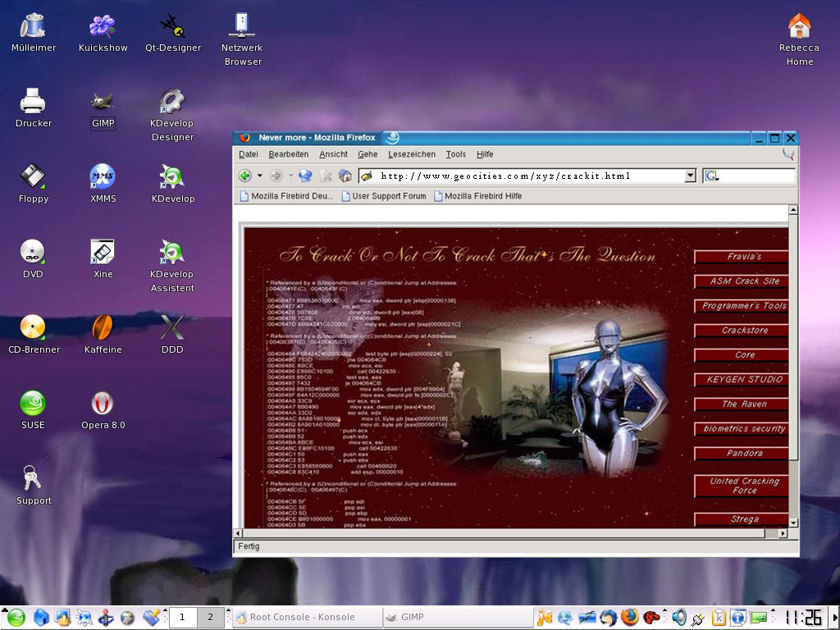Open the Mozilla Firebird Deu... bookmark
840x630 pixels.
pyautogui.click(x=286, y=196)
